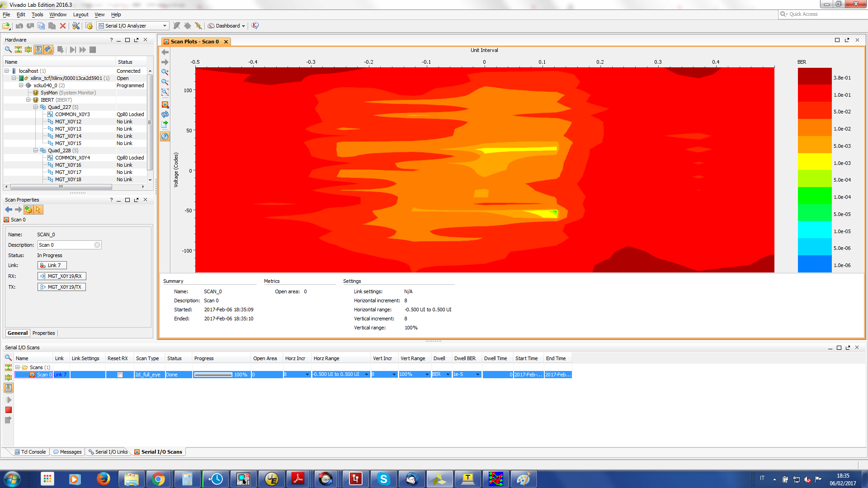Zoom in on the scan plot
Viewport: 868px width, 488px height.
pos(165,72)
